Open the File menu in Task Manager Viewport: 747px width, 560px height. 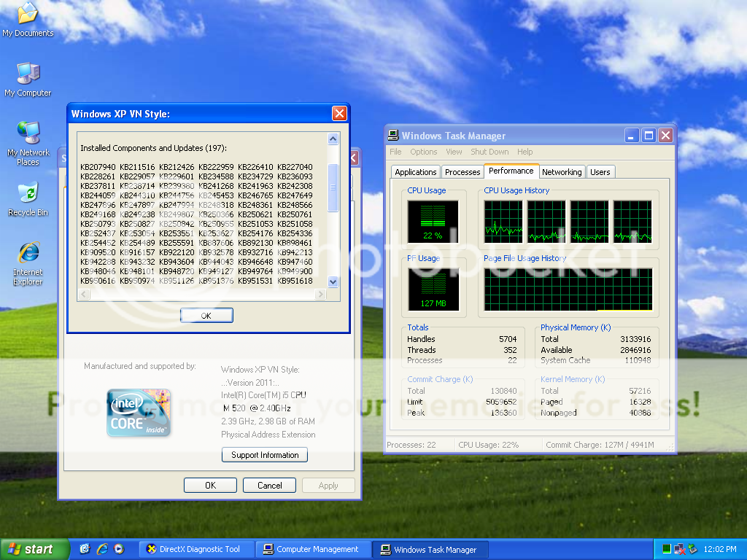click(x=395, y=152)
